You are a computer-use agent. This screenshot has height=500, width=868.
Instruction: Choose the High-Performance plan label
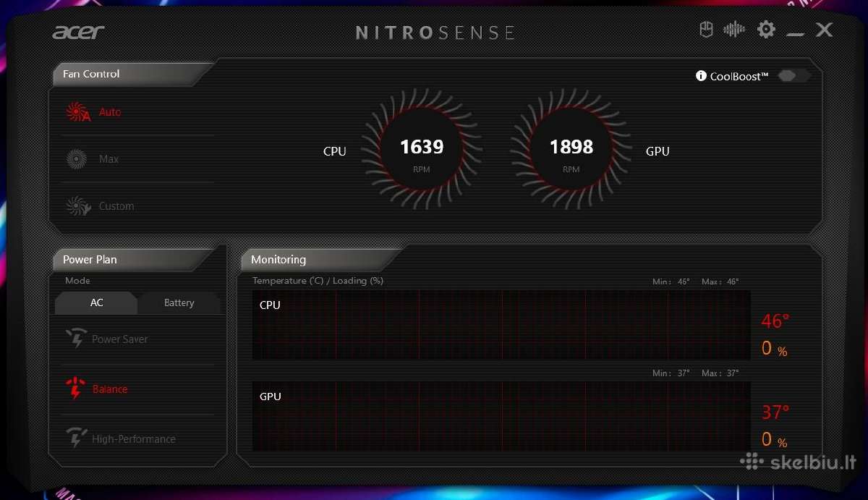[134, 439]
